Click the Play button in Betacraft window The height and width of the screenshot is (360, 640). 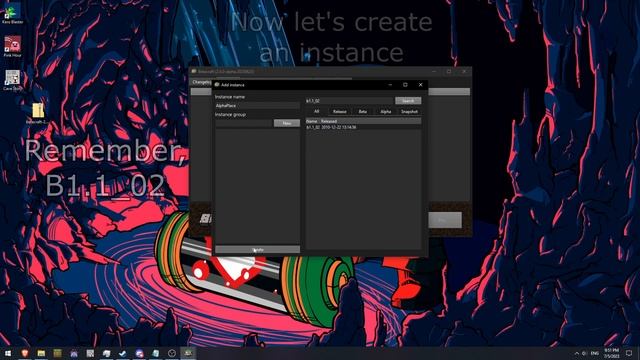445,220
